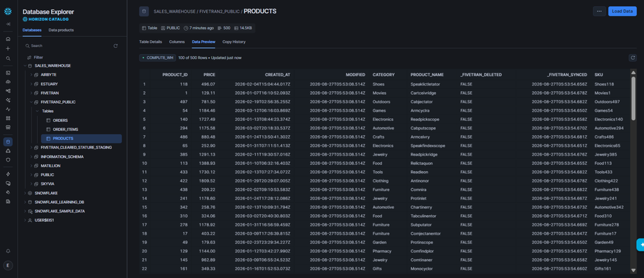Click the price cell 1809.52
Image resolution: width=644 pixels, height=278 pixels.
coord(206,181)
